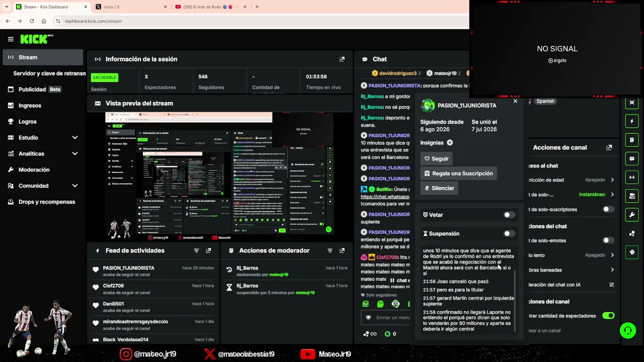The image size is (644, 362).
Task: Open the modo lento setting chevron
Action: pyautogui.click(x=612, y=255)
